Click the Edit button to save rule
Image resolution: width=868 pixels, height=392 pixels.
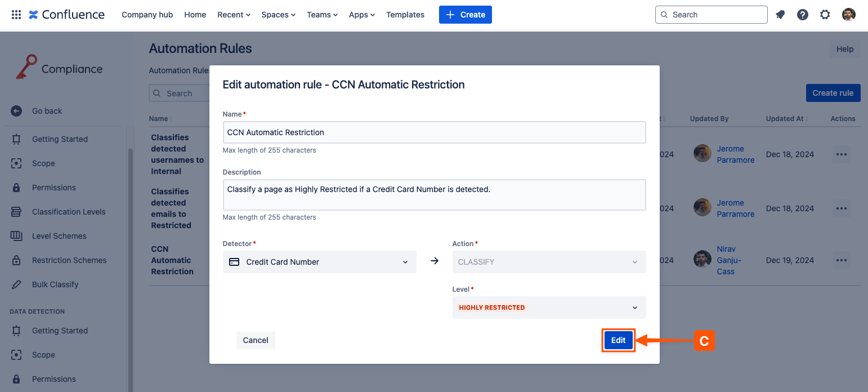(618, 340)
